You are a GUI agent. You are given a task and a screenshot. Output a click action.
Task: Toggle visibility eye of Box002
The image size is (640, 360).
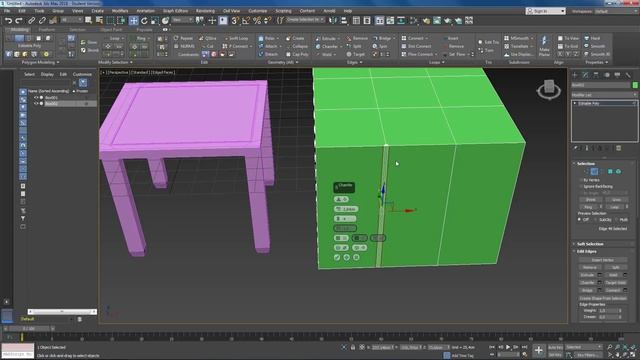(x=36, y=104)
